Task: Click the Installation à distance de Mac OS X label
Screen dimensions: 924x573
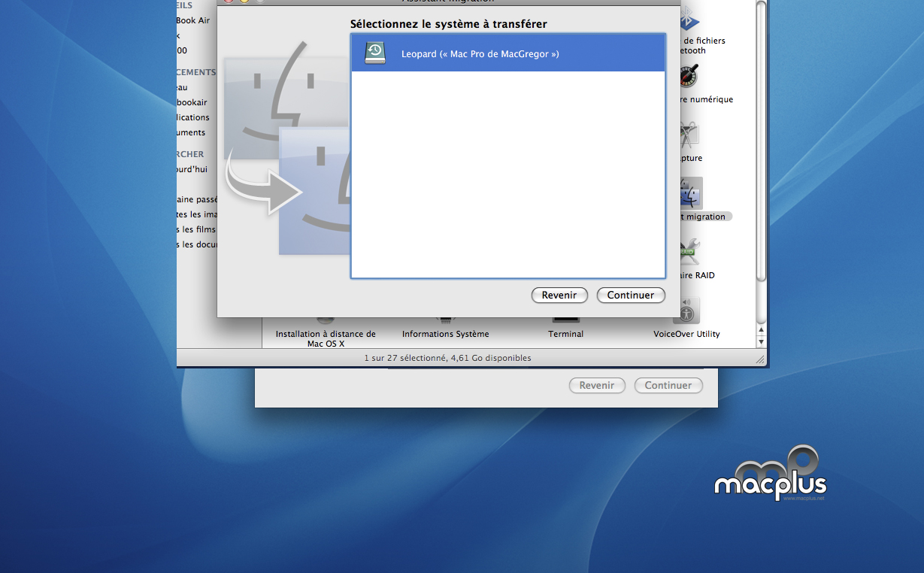Action: [x=326, y=338]
